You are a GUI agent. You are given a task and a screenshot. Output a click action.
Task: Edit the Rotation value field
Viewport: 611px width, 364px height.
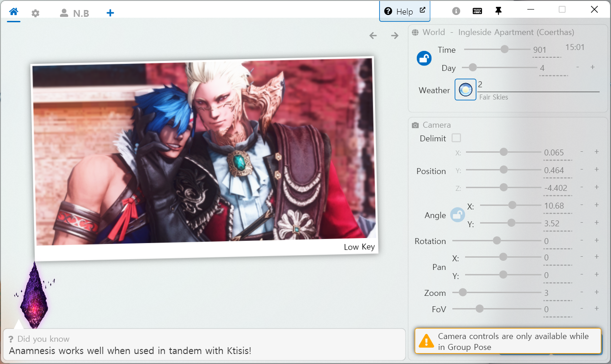[x=557, y=242]
